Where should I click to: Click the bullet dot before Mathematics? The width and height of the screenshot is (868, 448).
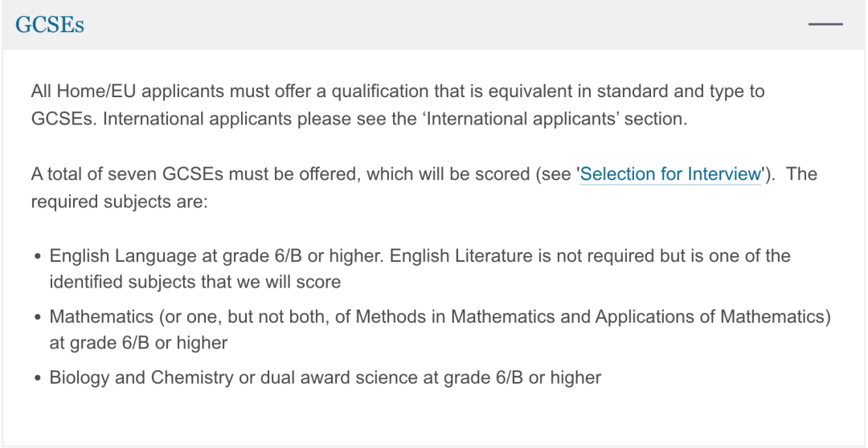38,317
